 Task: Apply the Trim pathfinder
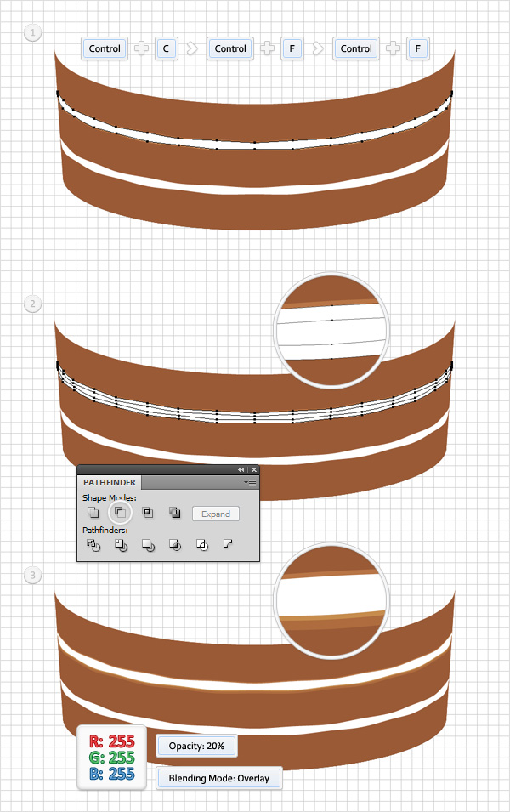coord(121,545)
